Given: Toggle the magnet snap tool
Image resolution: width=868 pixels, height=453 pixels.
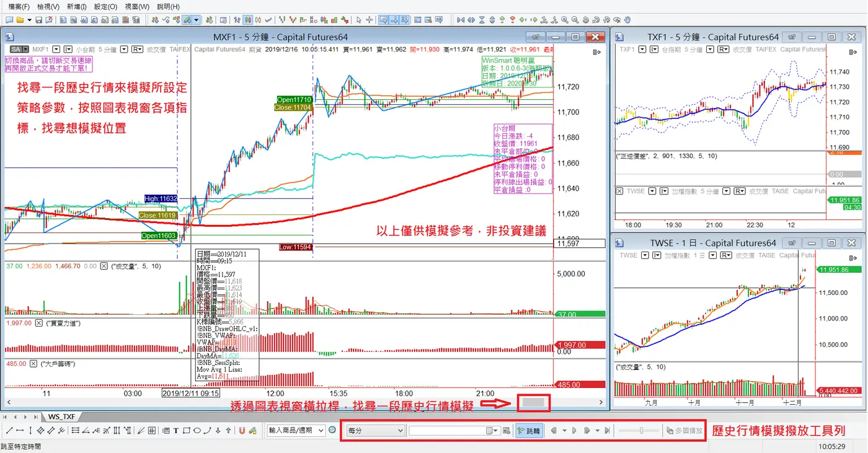Looking at the screenshot, I should tap(241, 430).
